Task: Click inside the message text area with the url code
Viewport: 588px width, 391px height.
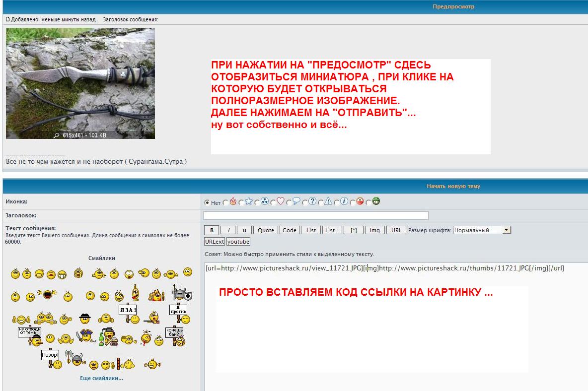Action: [x=396, y=326]
